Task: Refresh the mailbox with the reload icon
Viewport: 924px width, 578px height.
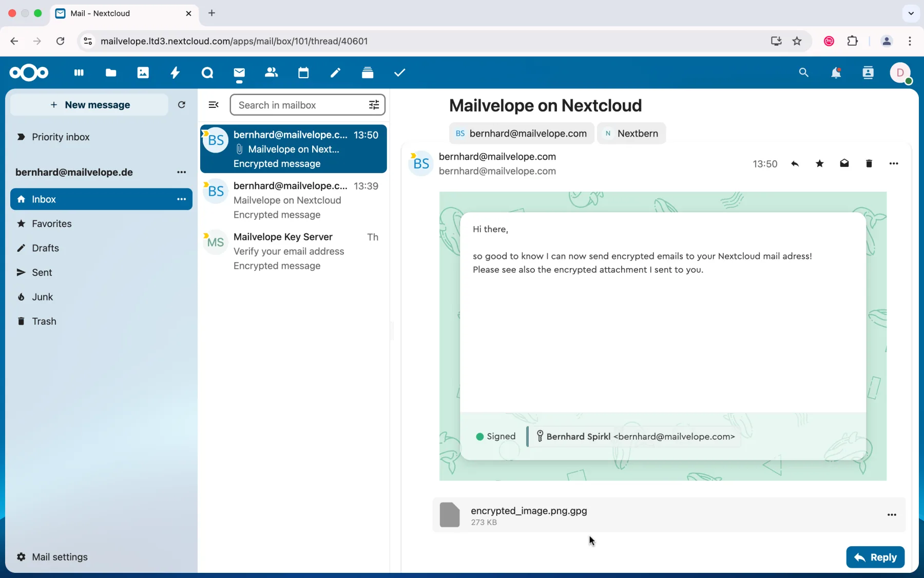Action: point(182,105)
